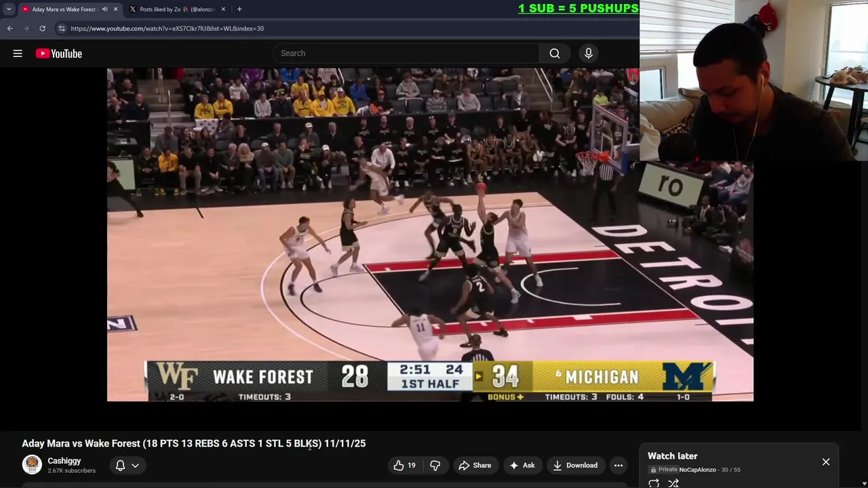868x488 pixels.
Task: Go back in browser history
Action: [x=9, y=28]
